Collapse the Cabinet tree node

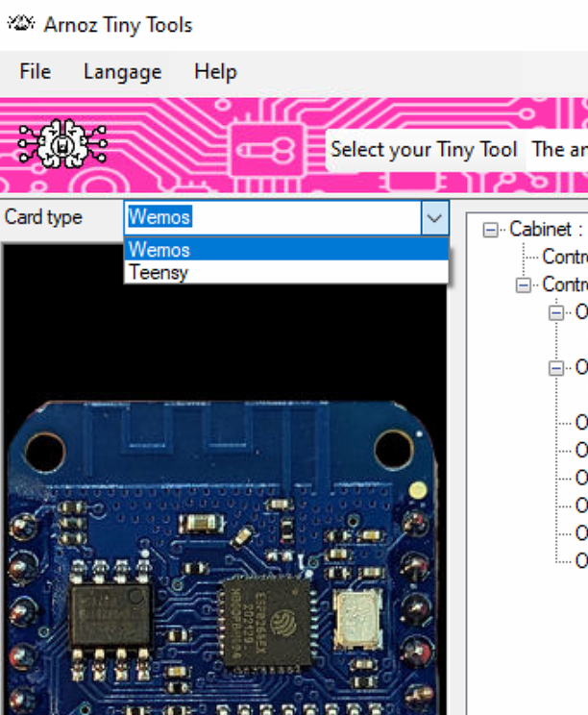tap(492, 230)
